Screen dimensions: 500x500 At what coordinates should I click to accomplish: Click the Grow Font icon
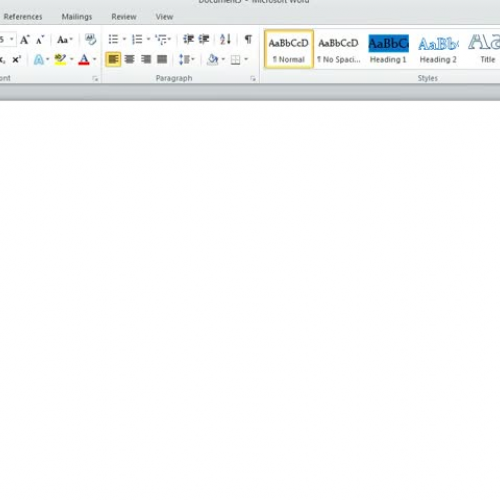click(25, 40)
